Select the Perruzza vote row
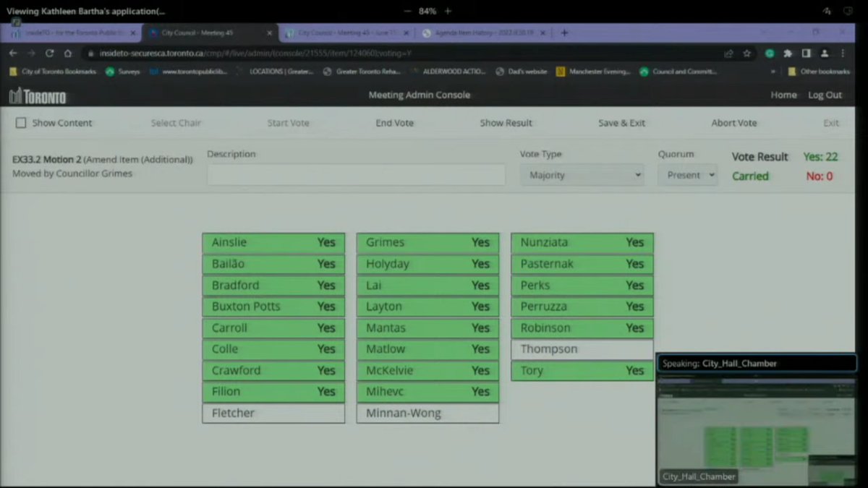868x488 pixels. (x=582, y=307)
